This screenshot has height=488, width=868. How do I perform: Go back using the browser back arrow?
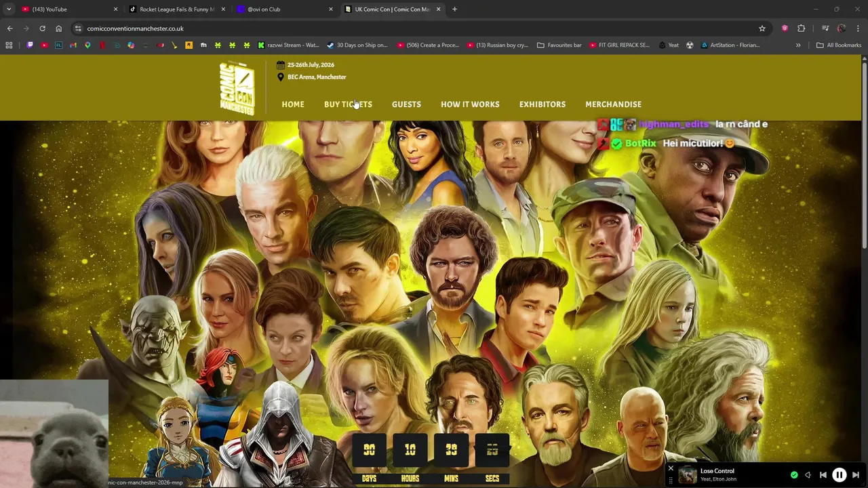(9, 28)
